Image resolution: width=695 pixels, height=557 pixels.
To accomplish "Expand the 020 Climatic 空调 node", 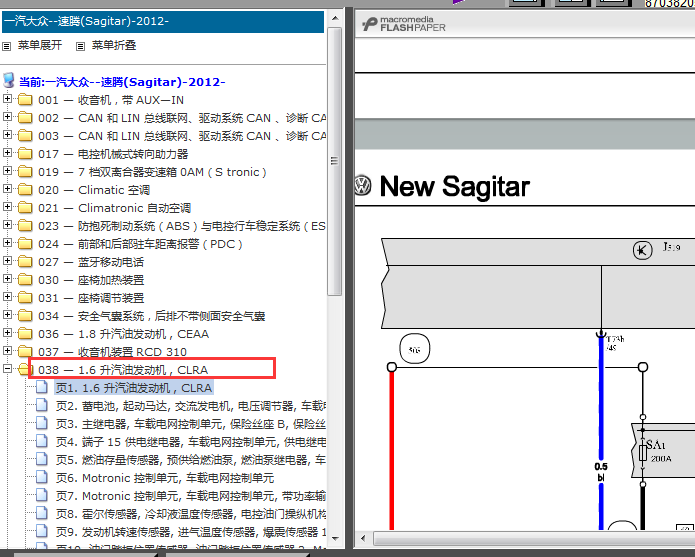I will 7,189.
